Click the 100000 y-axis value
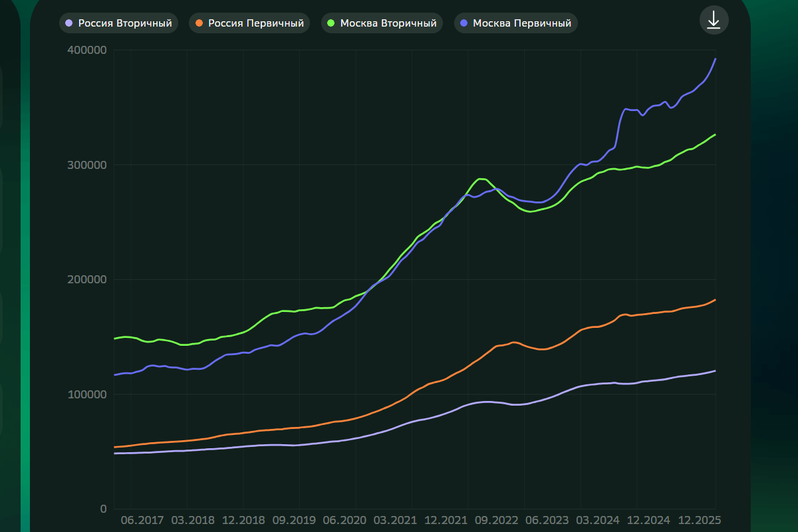Image resolution: width=798 pixels, height=532 pixels. pyautogui.click(x=87, y=394)
